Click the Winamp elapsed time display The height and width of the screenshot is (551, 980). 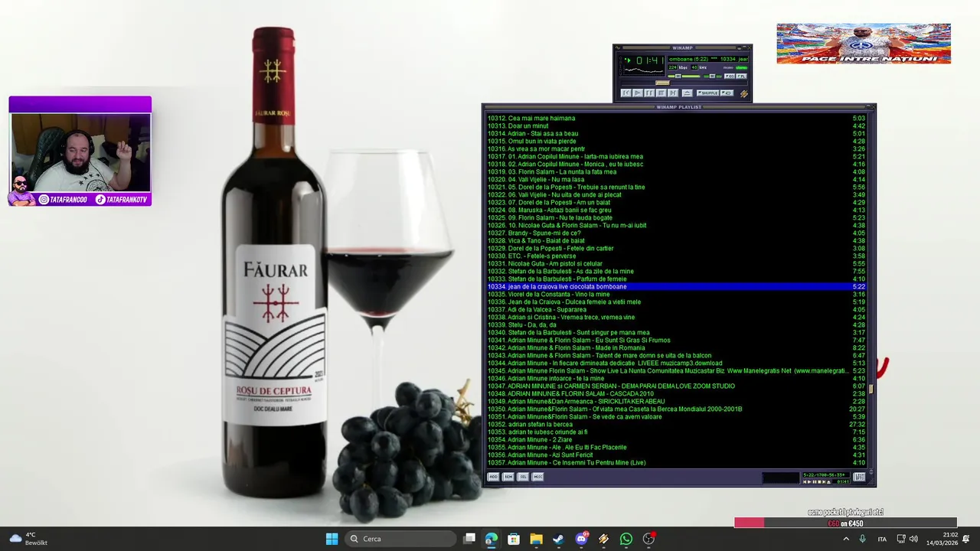pos(650,60)
